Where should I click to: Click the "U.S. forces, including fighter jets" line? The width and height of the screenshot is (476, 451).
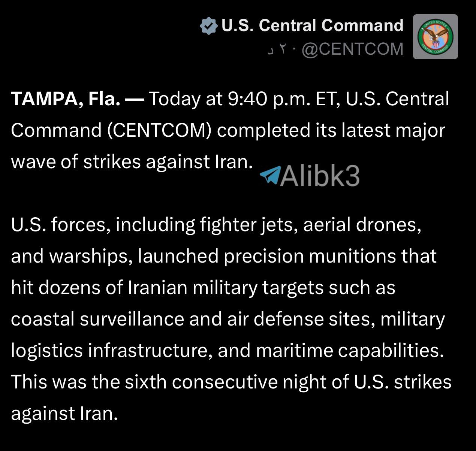point(216,225)
